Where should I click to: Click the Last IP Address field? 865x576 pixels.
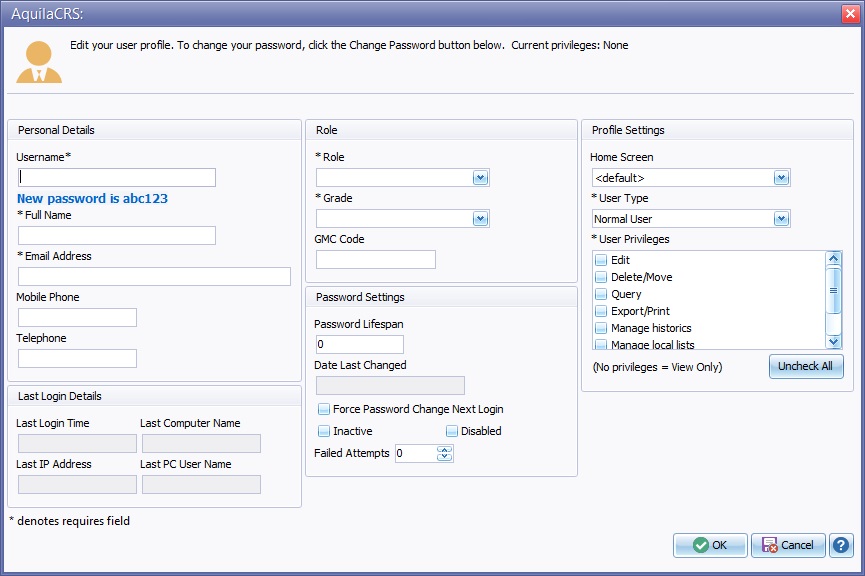point(77,484)
